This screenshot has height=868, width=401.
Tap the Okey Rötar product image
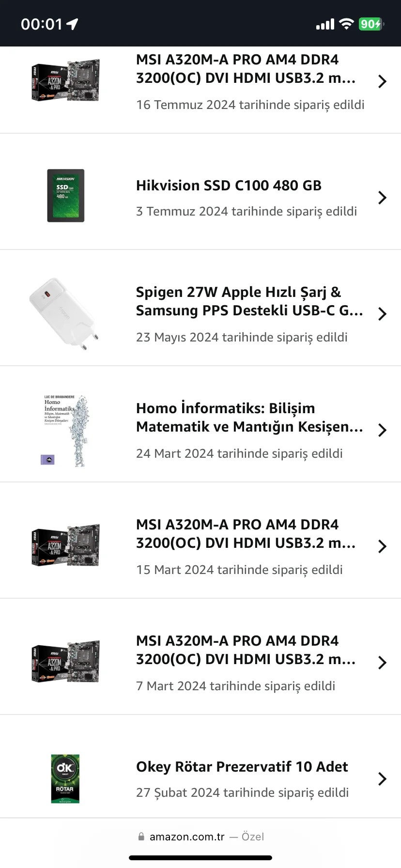click(x=65, y=778)
